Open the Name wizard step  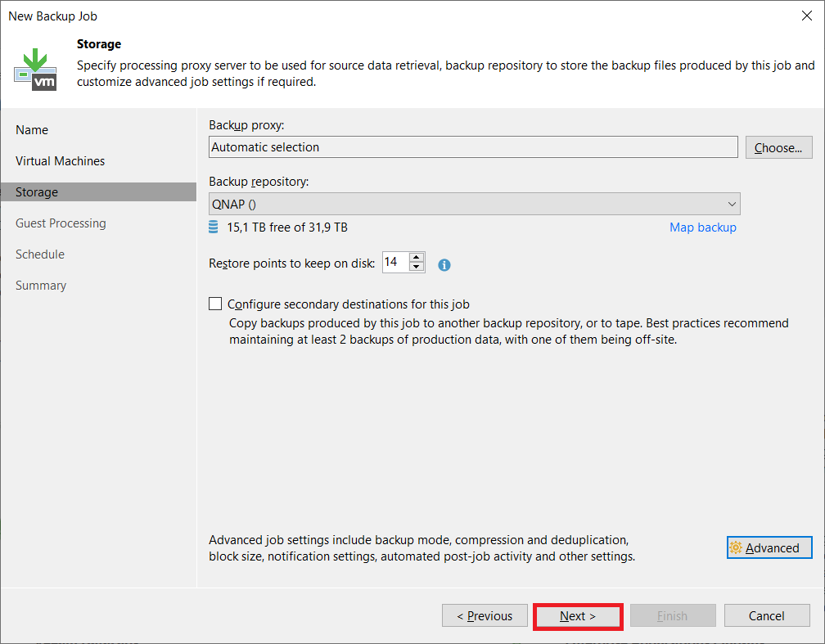tap(32, 130)
